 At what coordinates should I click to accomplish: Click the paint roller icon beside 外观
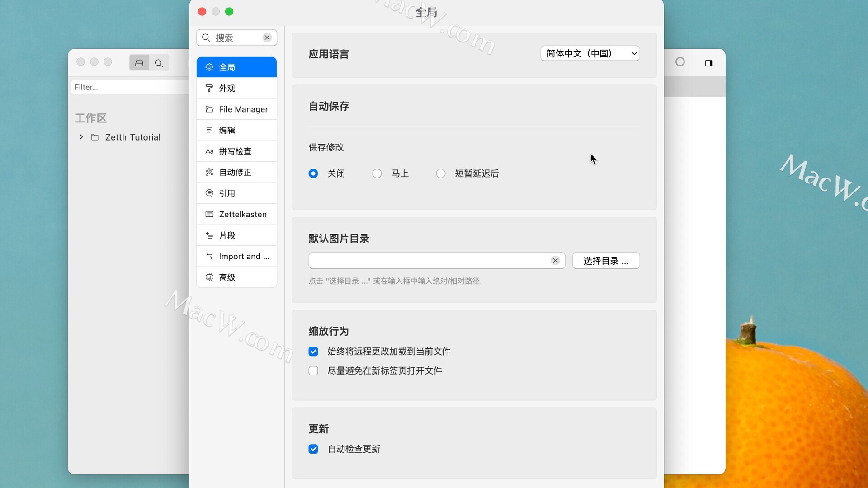click(x=209, y=88)
